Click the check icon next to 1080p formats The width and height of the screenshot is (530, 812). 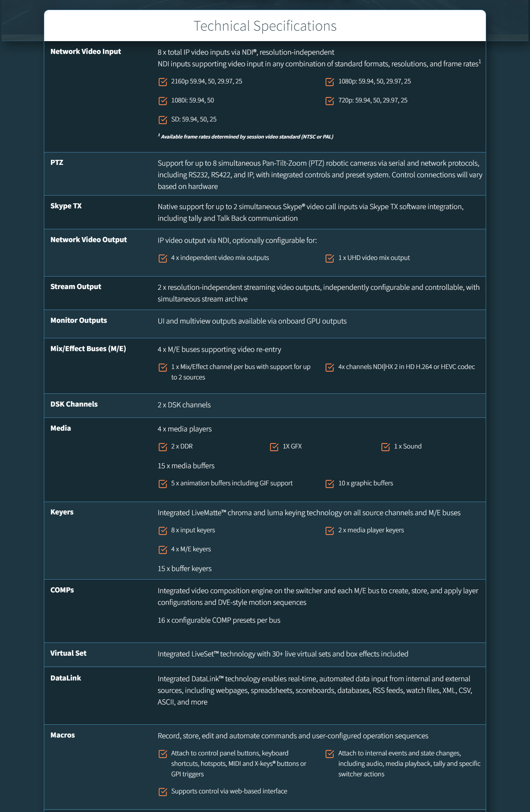(x=330, y=82)
